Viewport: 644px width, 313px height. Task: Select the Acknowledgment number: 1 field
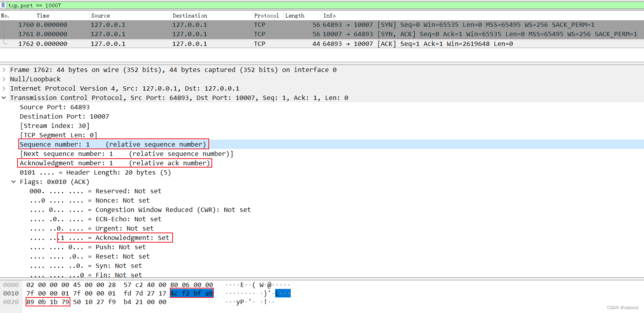point(115,163)
